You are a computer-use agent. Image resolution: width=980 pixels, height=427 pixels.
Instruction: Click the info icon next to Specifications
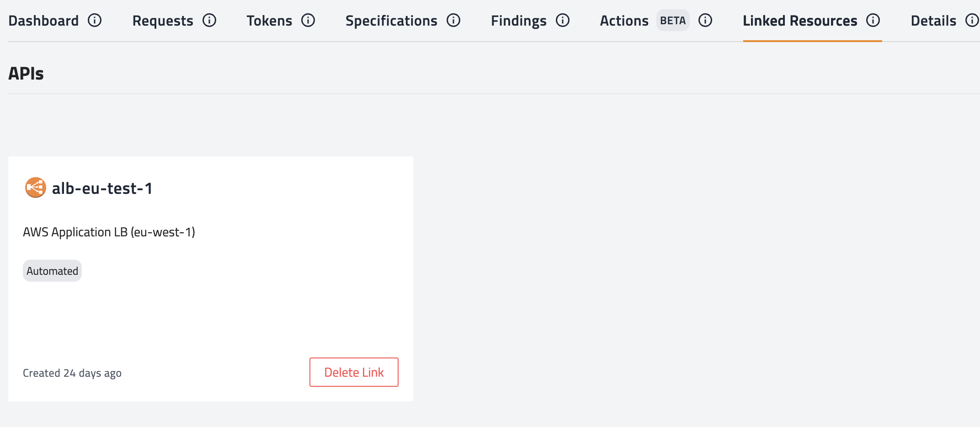click(x=453, y=21)
